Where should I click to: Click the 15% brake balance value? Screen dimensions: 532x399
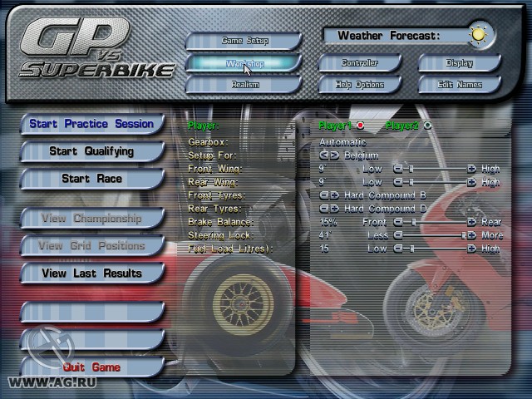click(328, 222)
